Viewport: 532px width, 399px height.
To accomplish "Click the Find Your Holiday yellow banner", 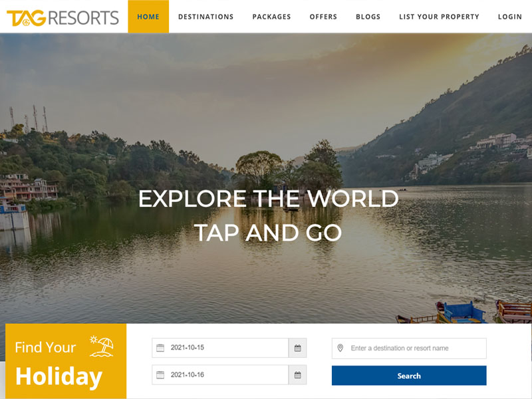I will pyautogui.click(x=66, y=361).
